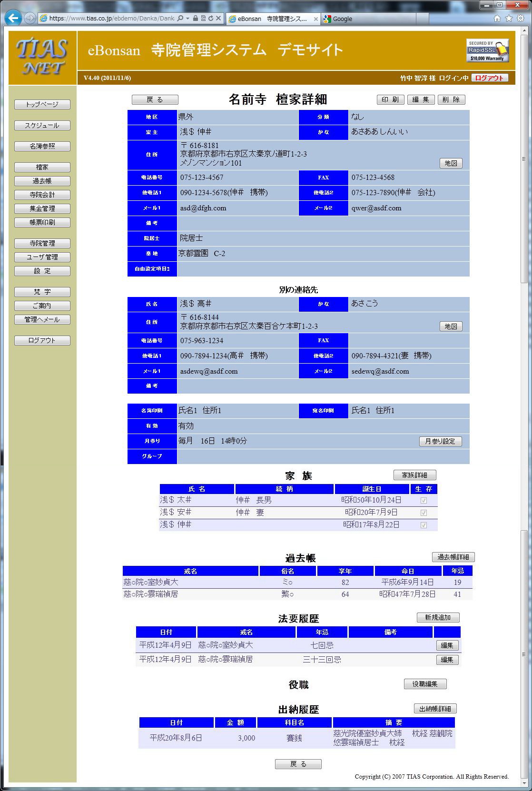Open browser Tools gear icon
This screenshot has width=532, height=791.
point(520,19)
